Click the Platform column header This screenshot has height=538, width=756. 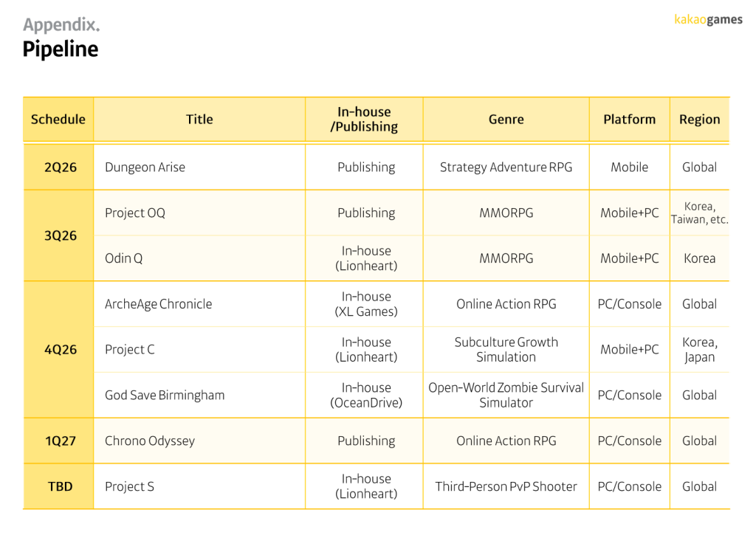(x=629, y=120)
